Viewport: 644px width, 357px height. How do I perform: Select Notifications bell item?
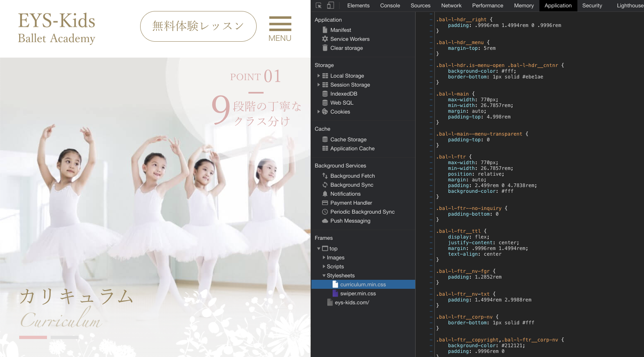point(345,194)
